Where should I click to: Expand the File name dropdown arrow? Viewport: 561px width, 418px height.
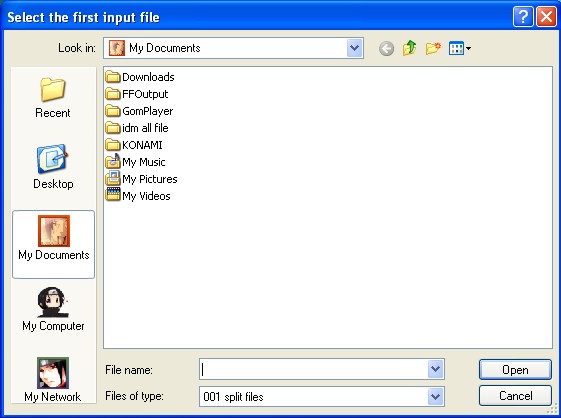click(x=435, y=369)
